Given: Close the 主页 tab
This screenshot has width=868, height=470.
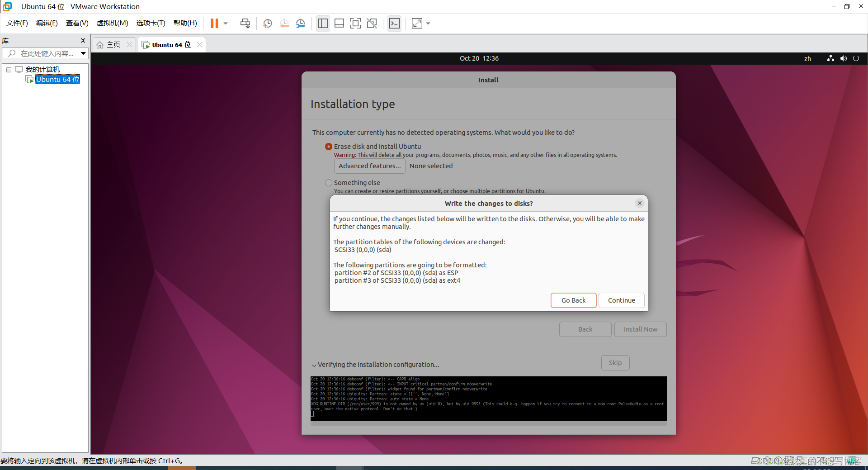Looking at the screenshot, I should [x=129, y=44].
